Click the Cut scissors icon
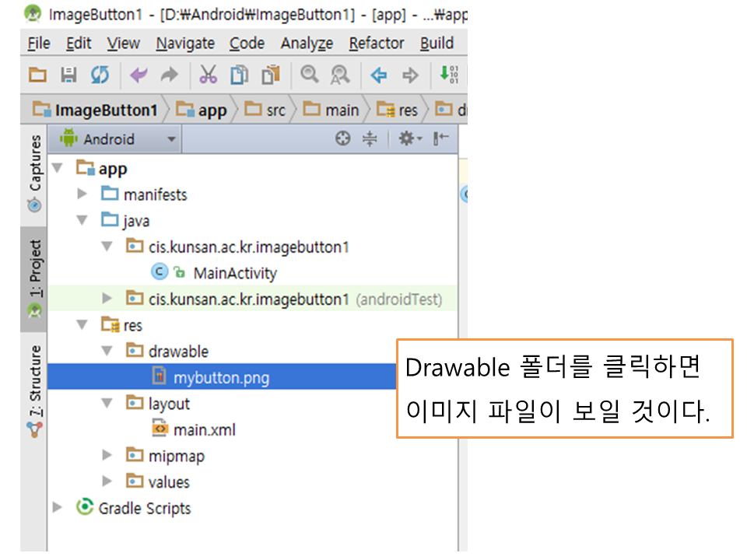 [208, 75]
